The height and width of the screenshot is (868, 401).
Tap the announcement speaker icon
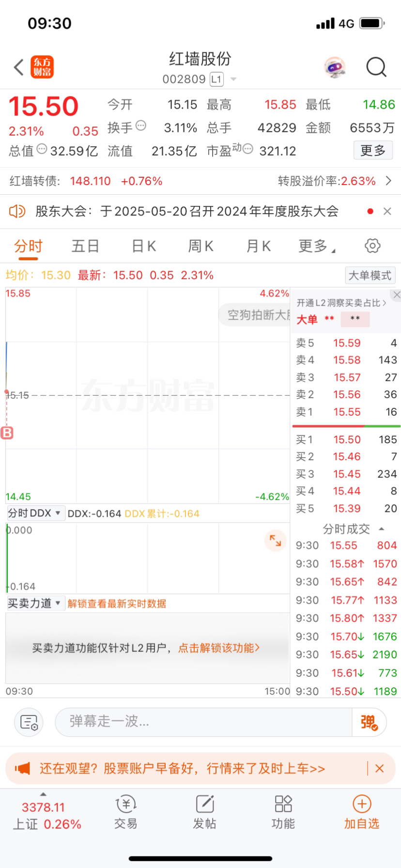17,211
